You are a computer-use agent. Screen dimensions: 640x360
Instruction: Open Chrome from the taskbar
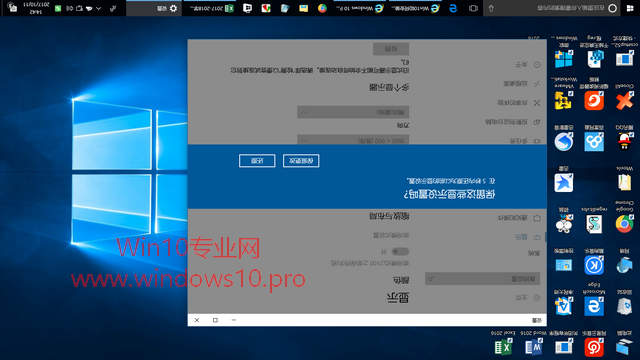coord(322,8)
